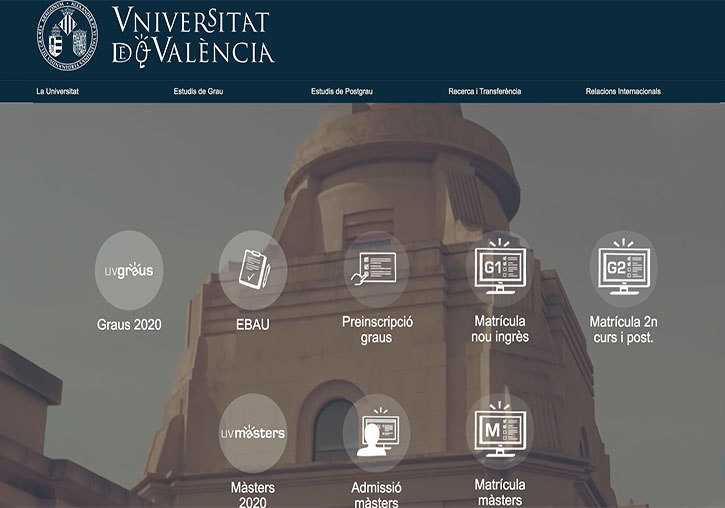
Task: Click the M monitor Matrícula màsters icon
Action: pos(500,432)
